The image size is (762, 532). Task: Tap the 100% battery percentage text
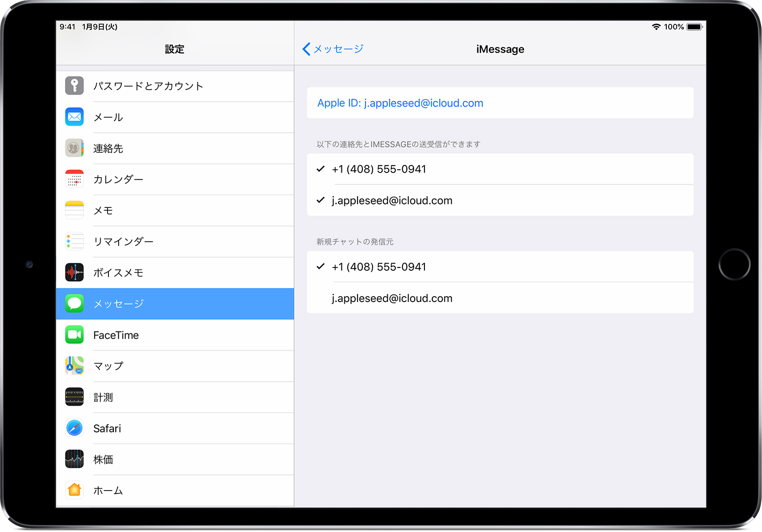[x=674, y=27]
